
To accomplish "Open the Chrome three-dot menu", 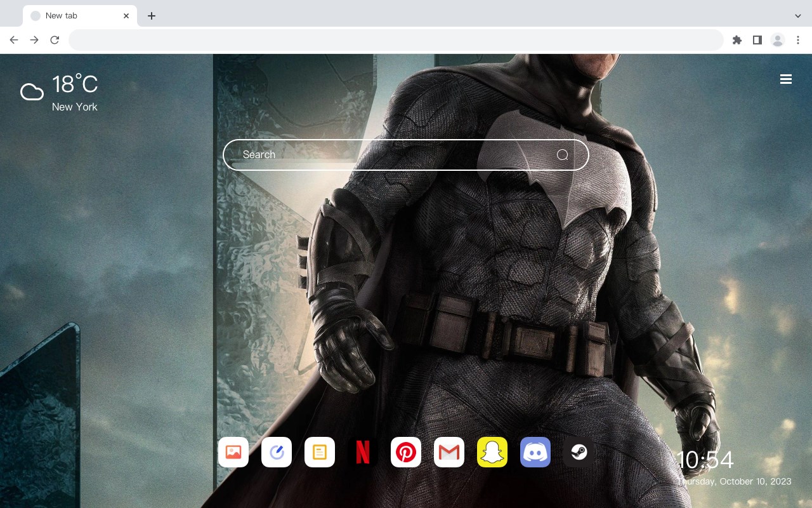I will (798, 40).
